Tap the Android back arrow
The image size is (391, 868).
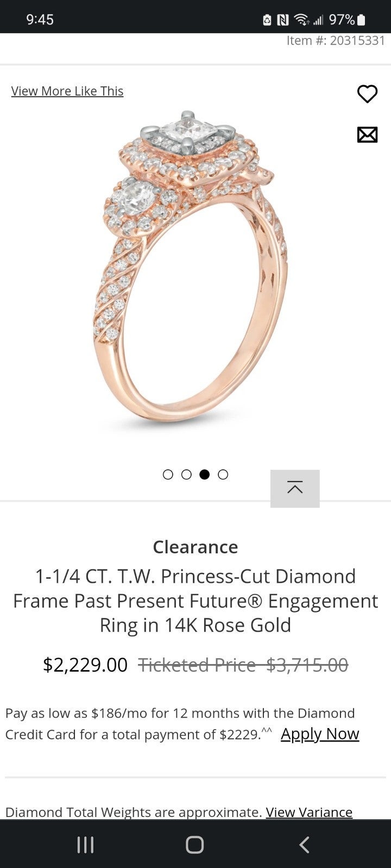tap(304, 845)
